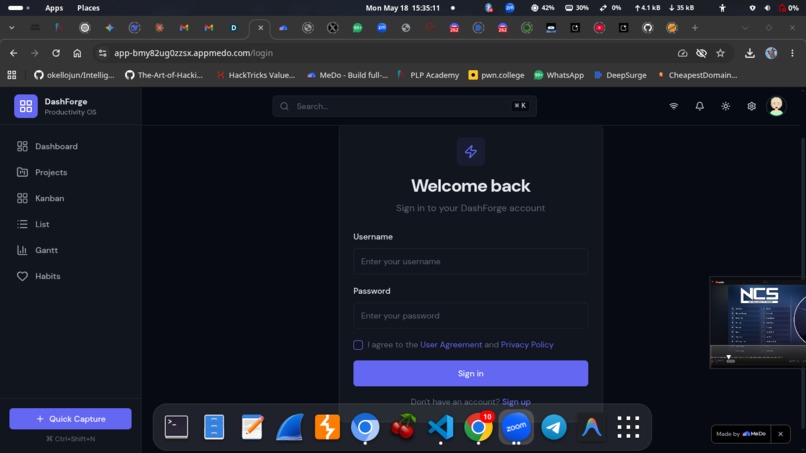The width and height of the screenshot is (806, 453).
Task: Switch to the first Gmail tab
Action: coord(184,28)
